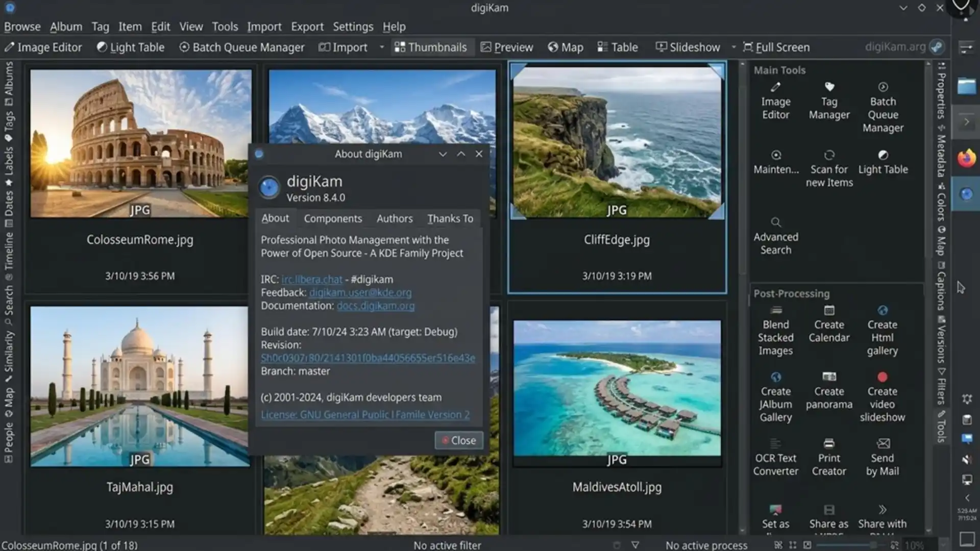Open the Tools menu

pos(225,27)
